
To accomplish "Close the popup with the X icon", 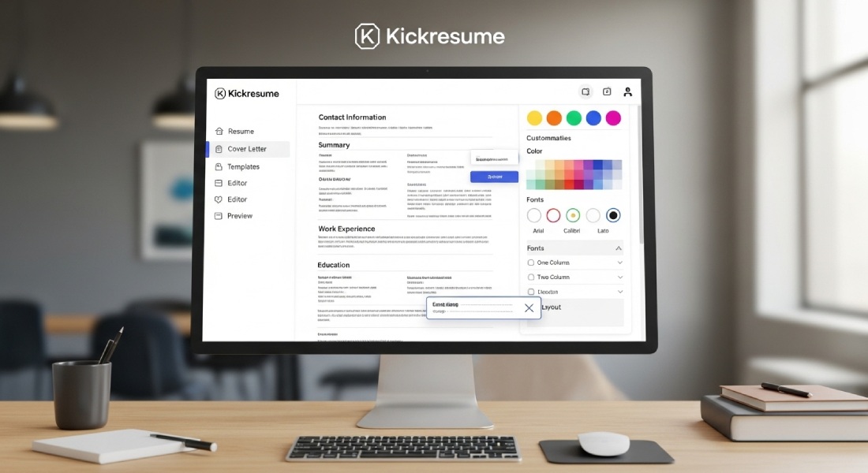I will click(529, 308).
